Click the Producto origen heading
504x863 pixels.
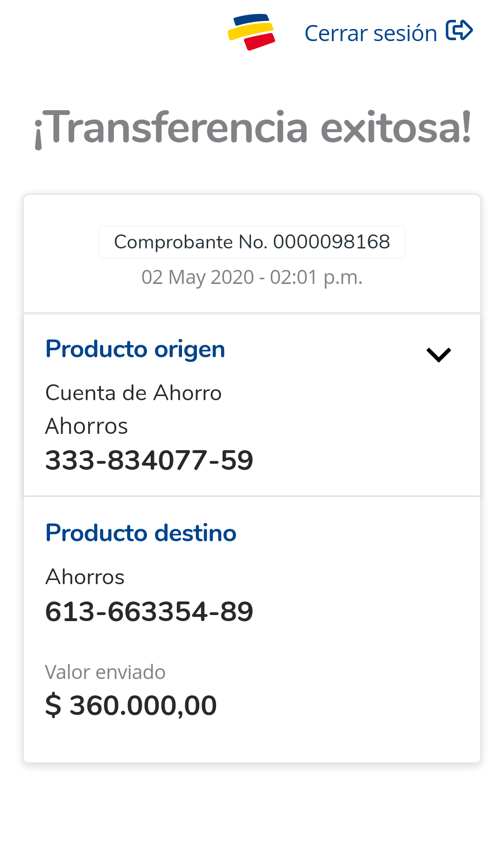[135, 349]
